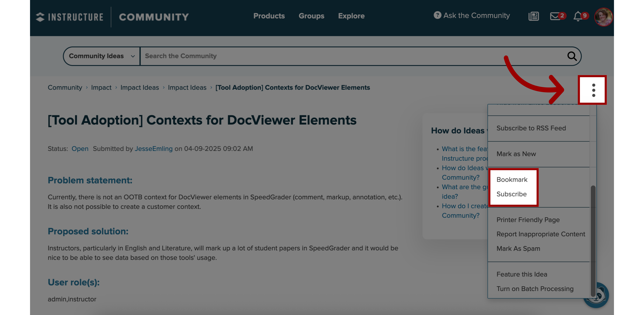Open the news feed icon
Image resolution: width=644 pixels, height=315 pixels.
coord(533,16)
